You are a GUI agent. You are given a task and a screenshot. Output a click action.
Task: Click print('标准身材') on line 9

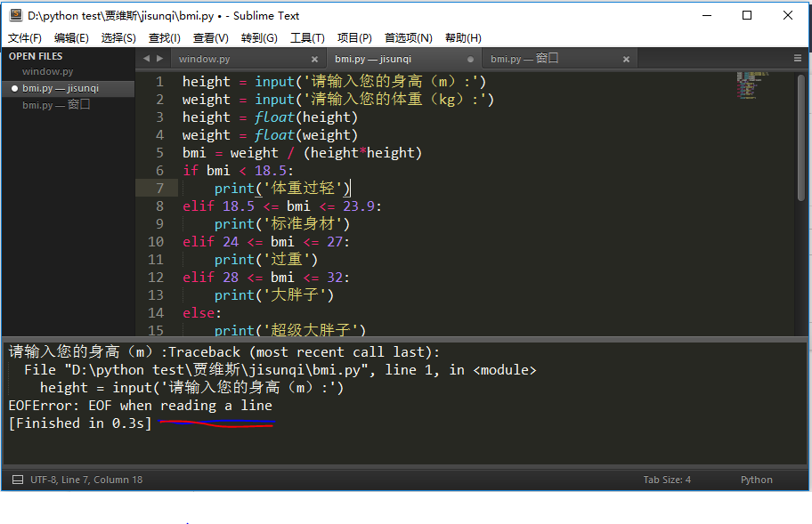pos(282,224)
